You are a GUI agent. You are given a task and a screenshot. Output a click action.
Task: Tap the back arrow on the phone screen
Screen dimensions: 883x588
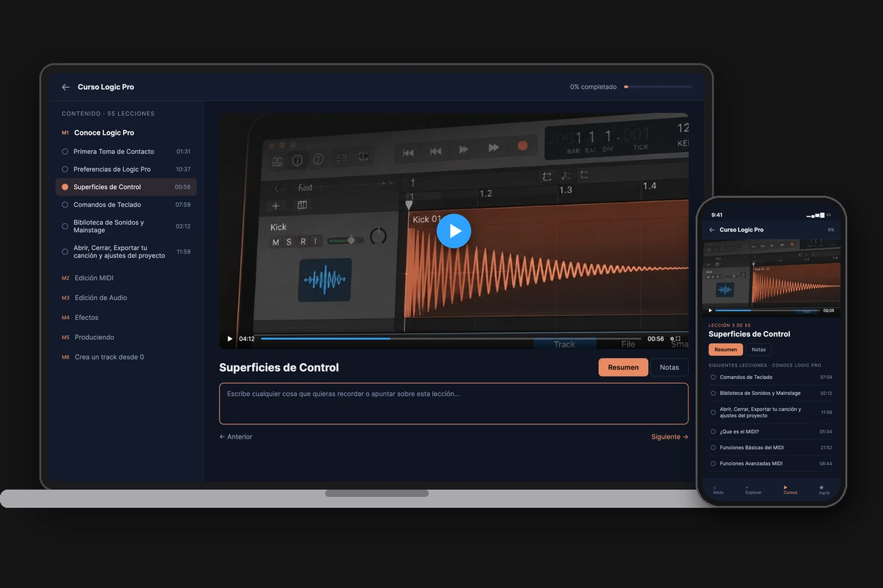712,230
